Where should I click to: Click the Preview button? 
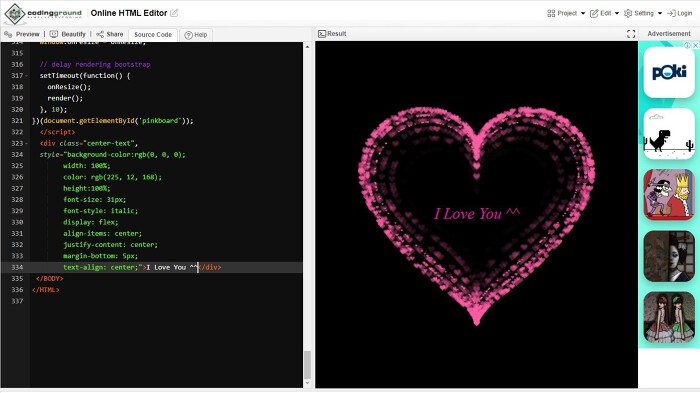[21, 34]
